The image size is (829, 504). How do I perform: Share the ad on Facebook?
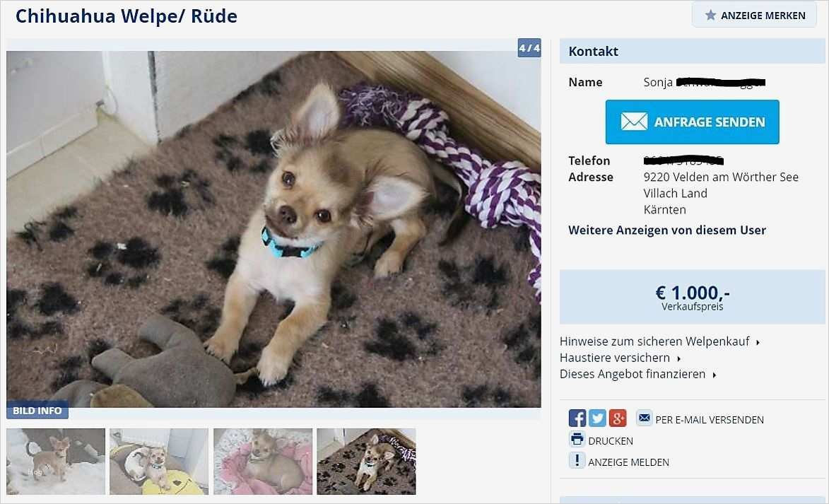[577, 418]
